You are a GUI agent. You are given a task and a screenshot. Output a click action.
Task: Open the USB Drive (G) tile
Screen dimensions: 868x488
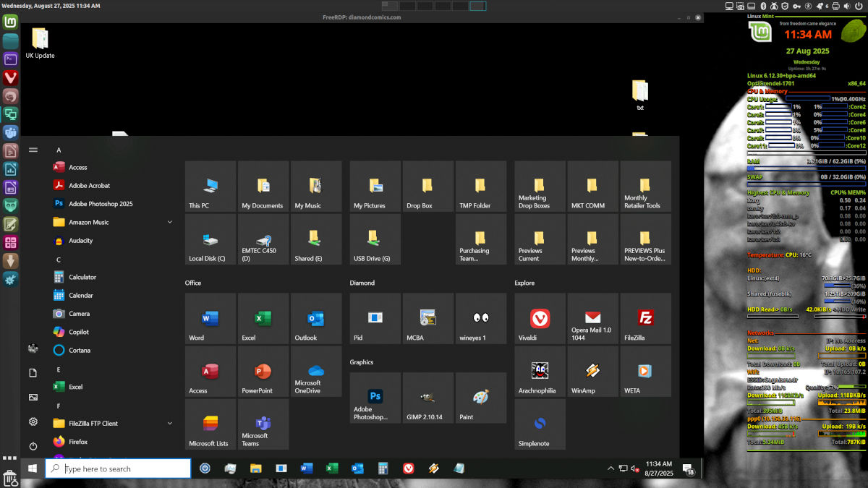(375, 239)
